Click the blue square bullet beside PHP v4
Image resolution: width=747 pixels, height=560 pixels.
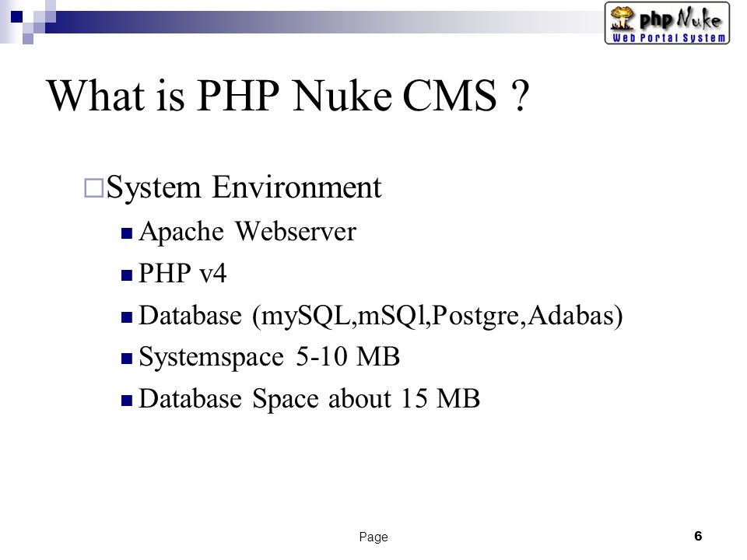click(x=127, y=275)
